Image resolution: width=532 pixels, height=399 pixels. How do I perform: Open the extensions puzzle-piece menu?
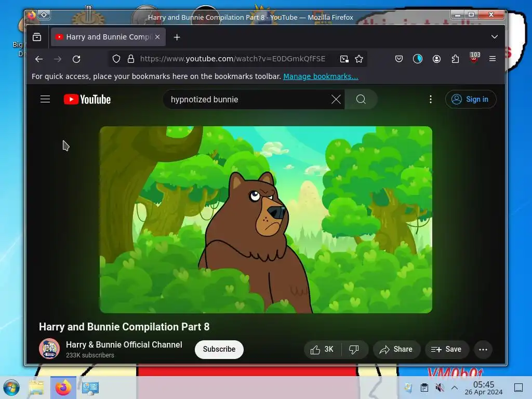(x=455, y=59)
